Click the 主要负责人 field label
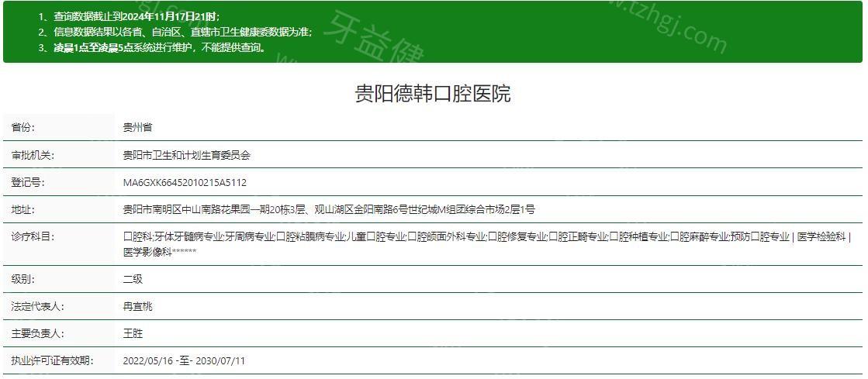This screenshot has width=868, height=379. point(38,333)
